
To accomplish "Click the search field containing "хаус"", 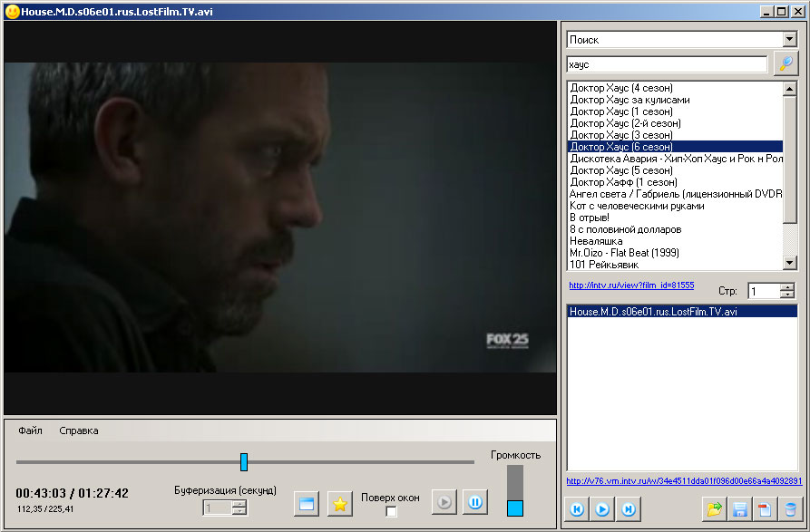I will tap(667, 64).
